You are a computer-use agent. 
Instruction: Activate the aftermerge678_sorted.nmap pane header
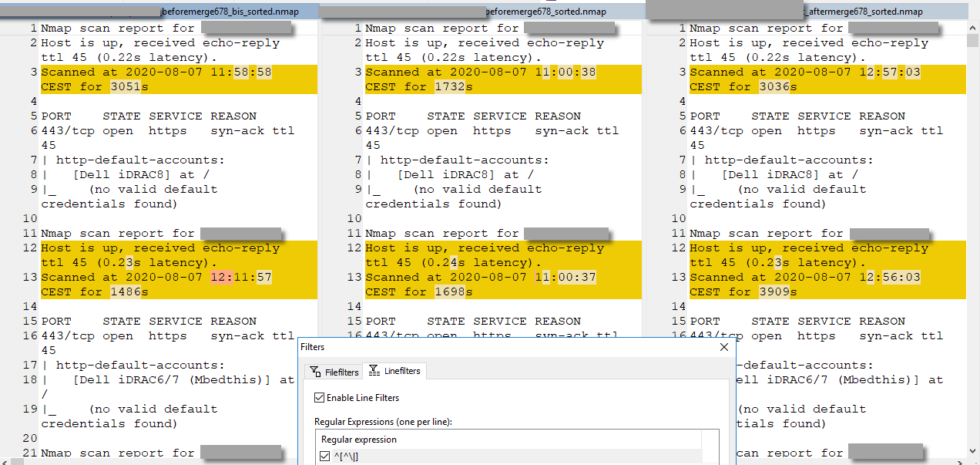coord(871,11)
